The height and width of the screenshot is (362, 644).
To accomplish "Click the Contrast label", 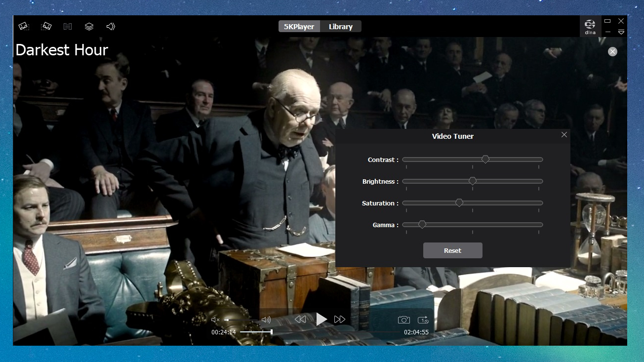I will 383,160.
